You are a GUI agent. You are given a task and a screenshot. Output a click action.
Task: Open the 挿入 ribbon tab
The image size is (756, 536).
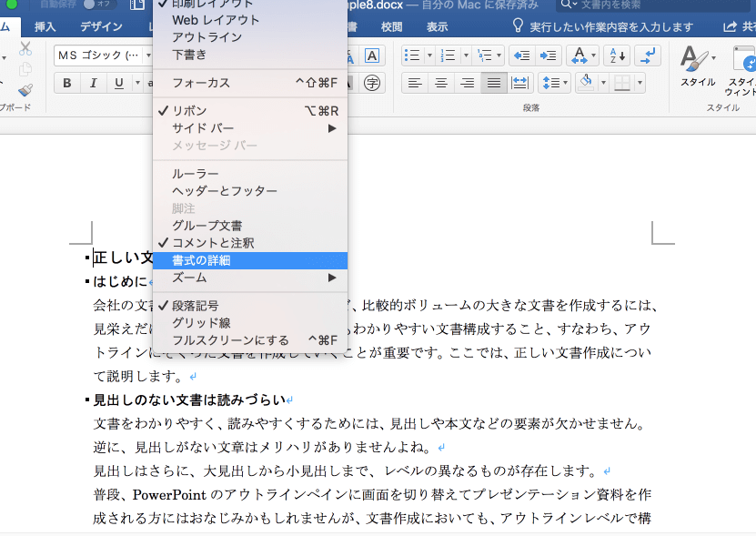tap(45, 27)
